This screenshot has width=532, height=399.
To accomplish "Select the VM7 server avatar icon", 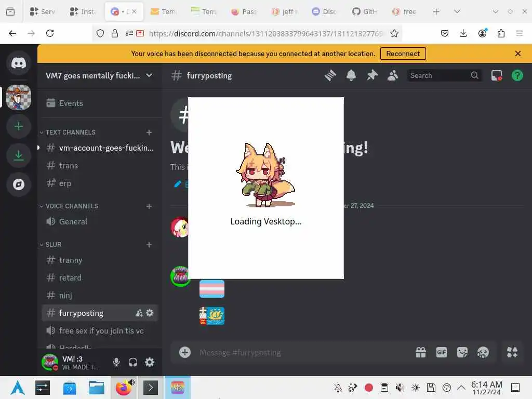I will [19, 97].
